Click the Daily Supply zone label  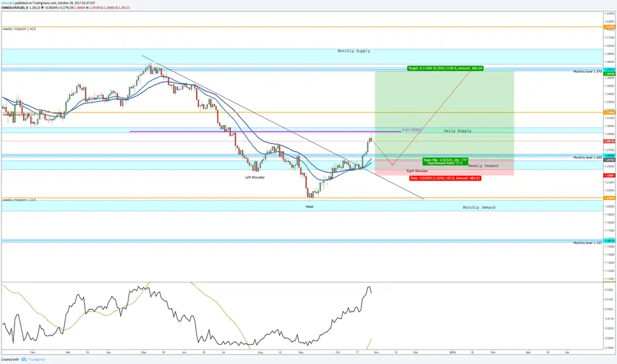click(457, 130)
